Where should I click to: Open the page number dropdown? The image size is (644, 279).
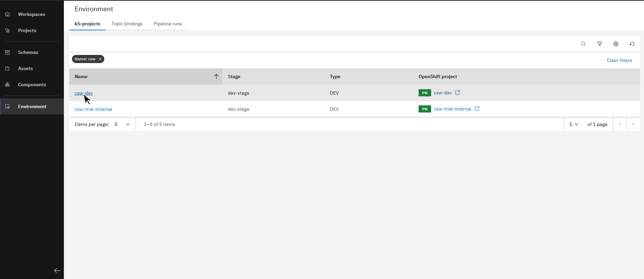[x=573, y=124]
